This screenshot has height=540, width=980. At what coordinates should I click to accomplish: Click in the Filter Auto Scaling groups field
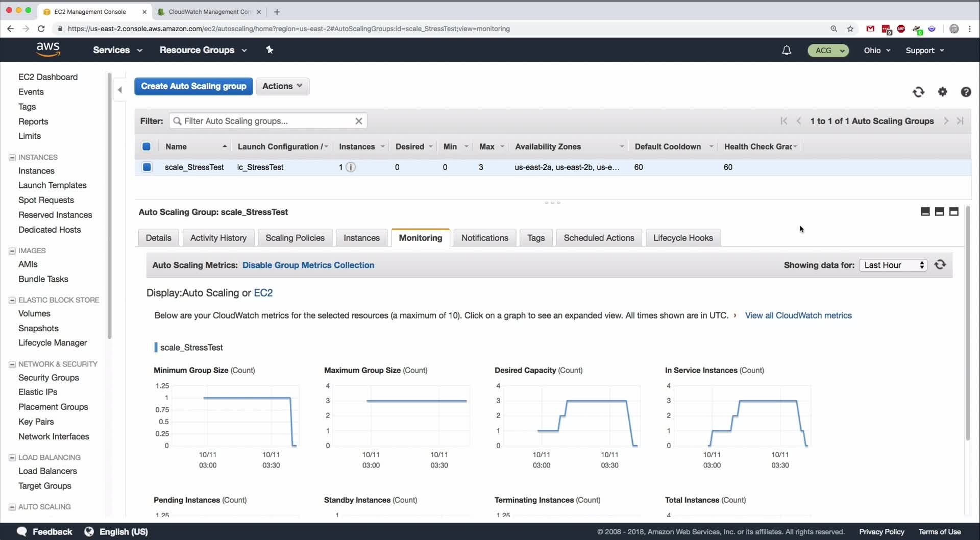tap(268, 121)
